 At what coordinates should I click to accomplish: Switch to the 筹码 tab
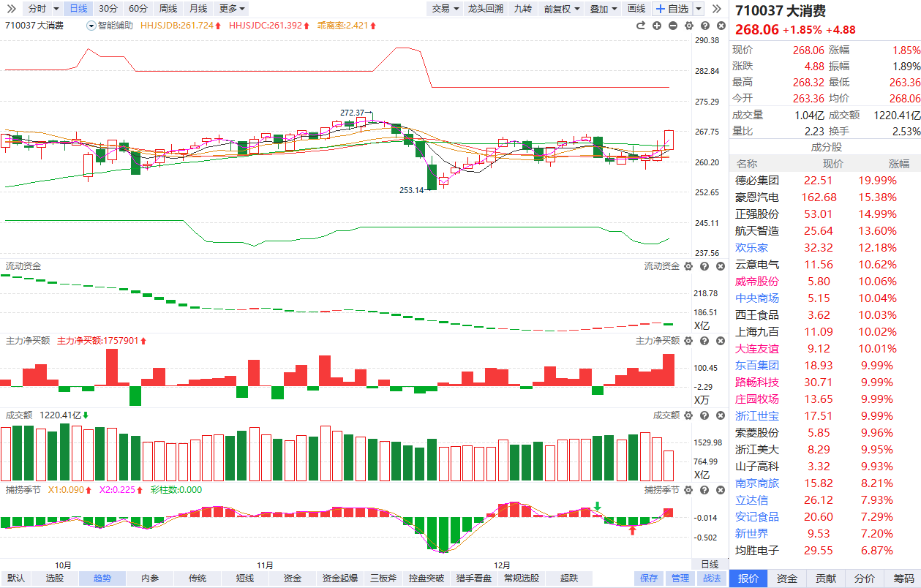[x=903, y=578]
